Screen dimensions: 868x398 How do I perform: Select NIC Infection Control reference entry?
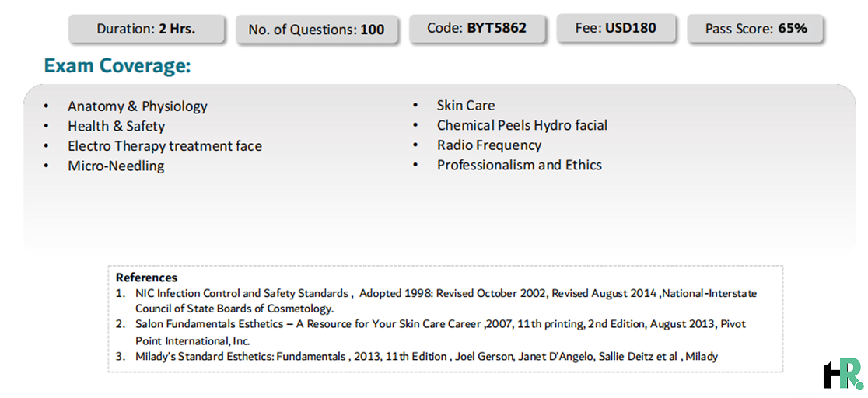(x=446, y=301)
